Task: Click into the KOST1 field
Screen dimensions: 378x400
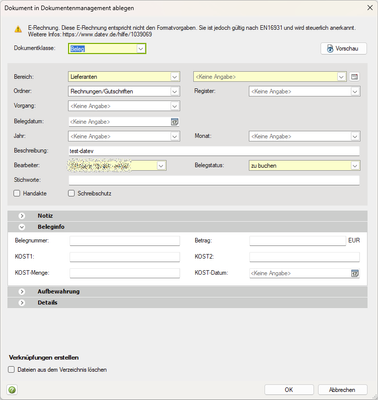Action: (125, 257)
